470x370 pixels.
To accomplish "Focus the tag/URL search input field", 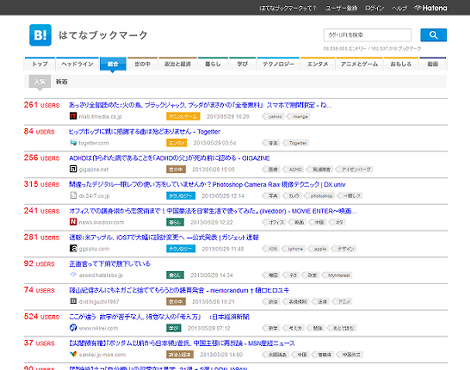I will 368,35.
